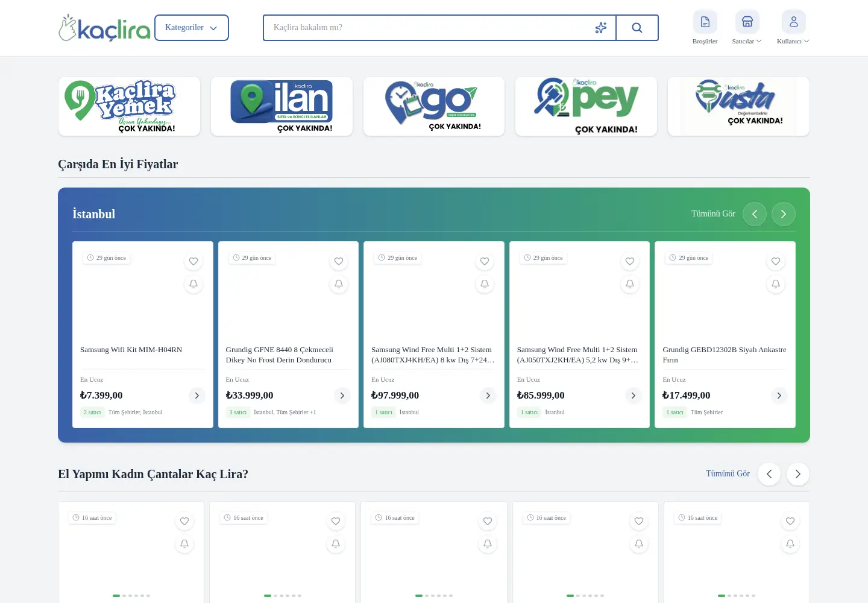This screenshot has height=603, width=868.
Task: Expand the Kullanıcı menu chevron
Action: 807,41
